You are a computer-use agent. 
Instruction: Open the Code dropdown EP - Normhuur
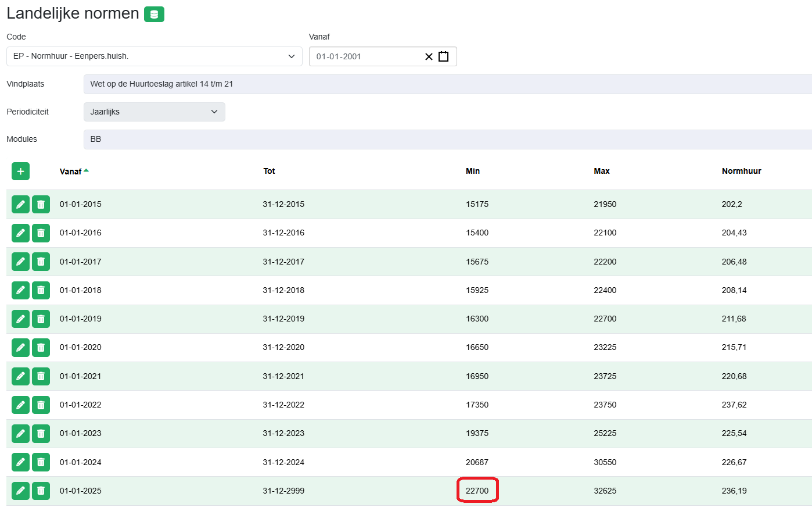pos(154,56)
